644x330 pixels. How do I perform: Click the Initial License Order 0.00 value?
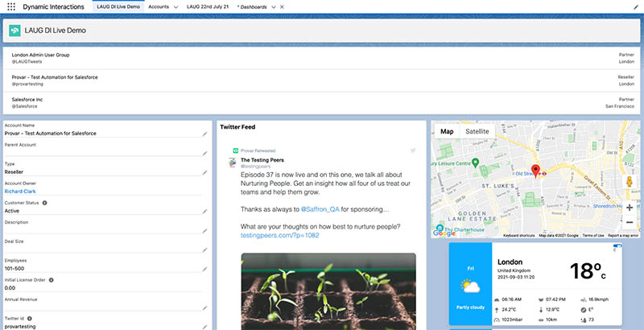[10, 288]
